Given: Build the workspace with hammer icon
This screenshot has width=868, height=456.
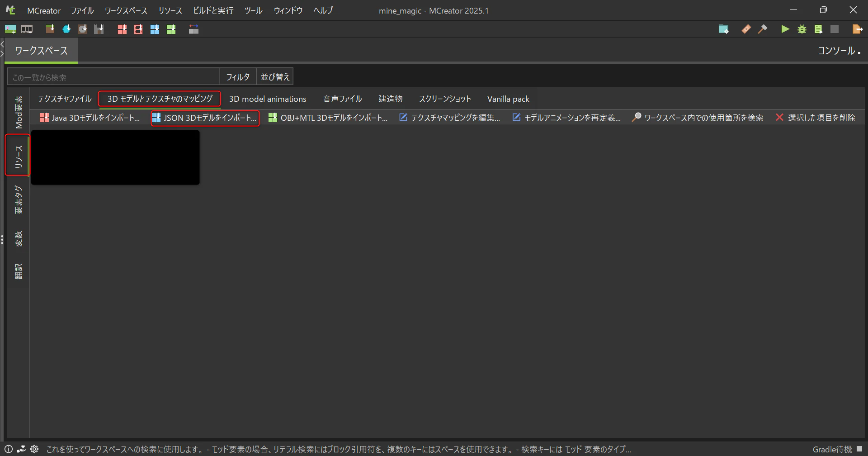Looking at the screenshot, I should coord(763,29).
